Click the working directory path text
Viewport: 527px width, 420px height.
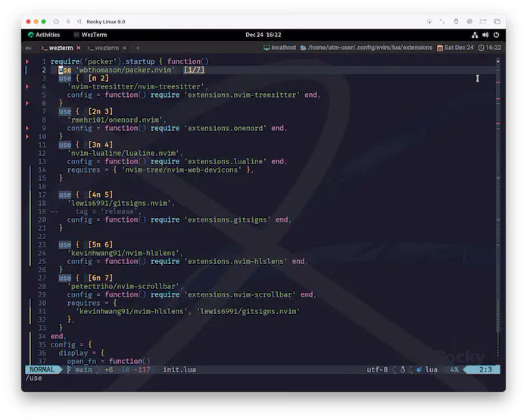point(370,48)
